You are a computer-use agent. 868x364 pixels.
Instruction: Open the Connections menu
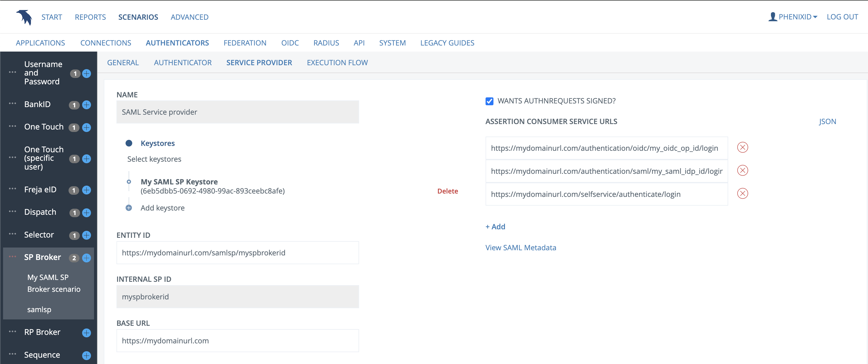(x=106, y=43)
